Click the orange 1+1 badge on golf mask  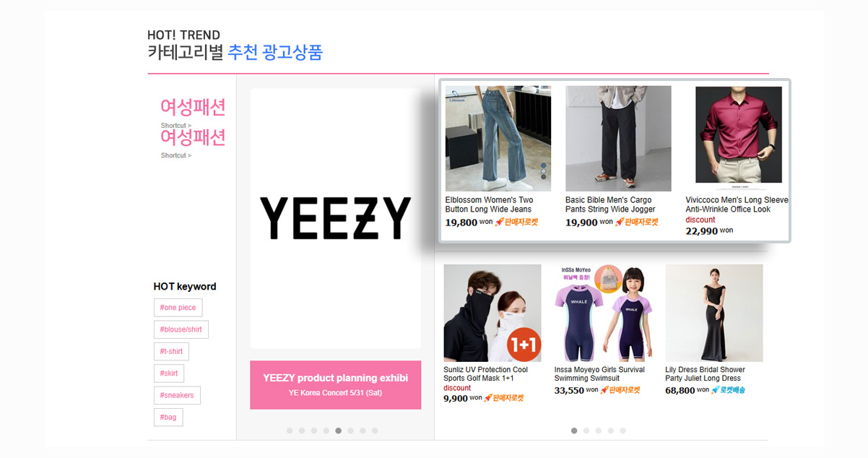pyautogui.click(x=524, y=345)
